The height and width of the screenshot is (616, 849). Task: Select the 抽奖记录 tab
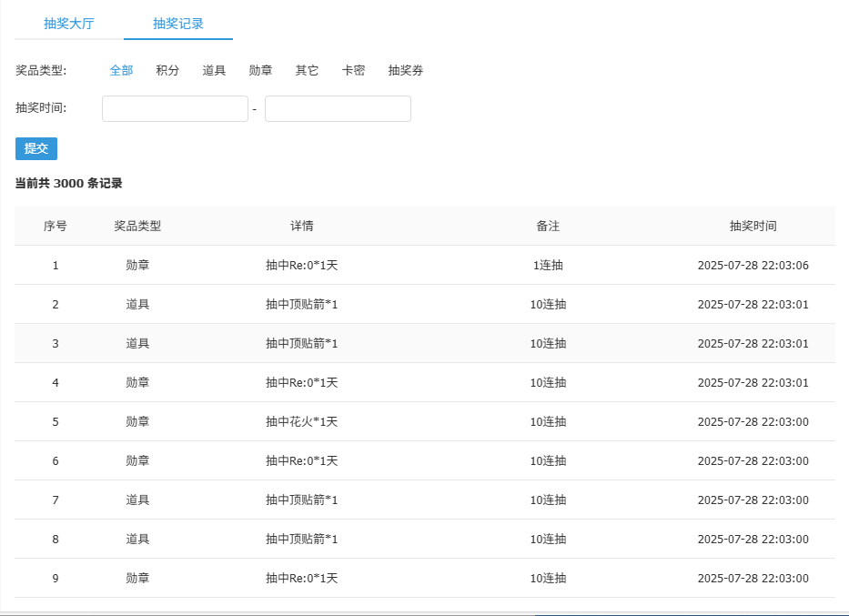(177, 23)
